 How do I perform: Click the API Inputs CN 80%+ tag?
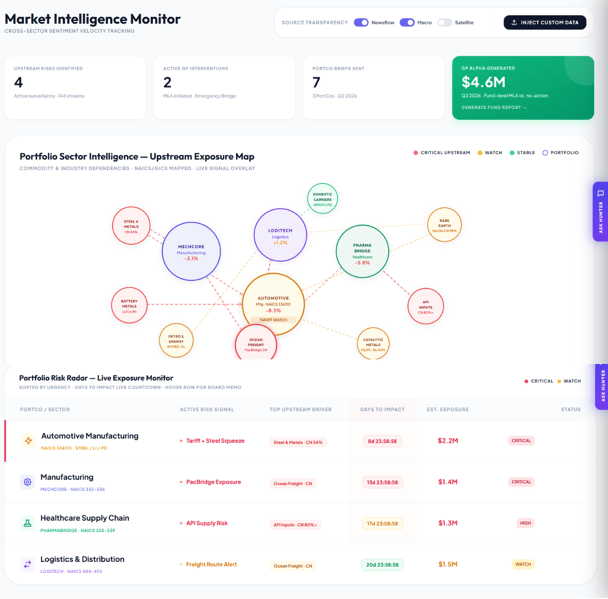pyautogui.click(x=295, y=525)
